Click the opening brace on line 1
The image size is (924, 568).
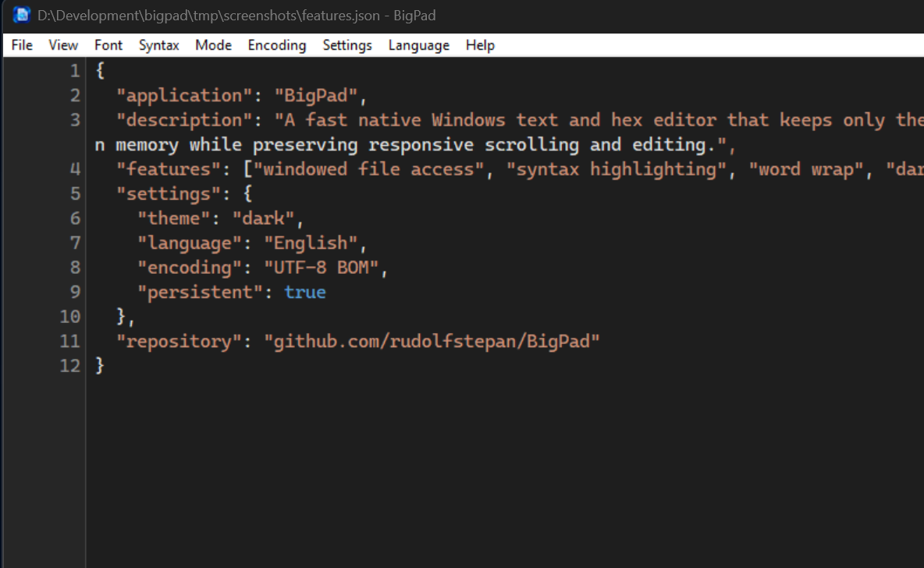100,71
